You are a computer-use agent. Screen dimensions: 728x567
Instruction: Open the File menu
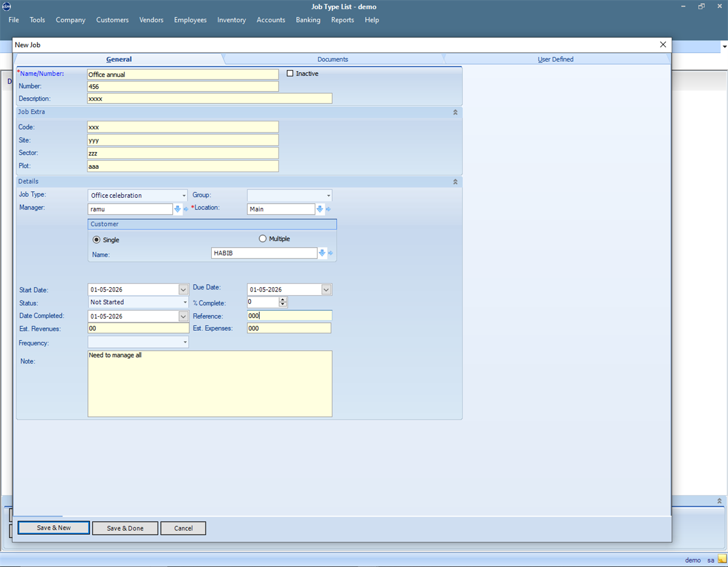(x=14, y=20)
